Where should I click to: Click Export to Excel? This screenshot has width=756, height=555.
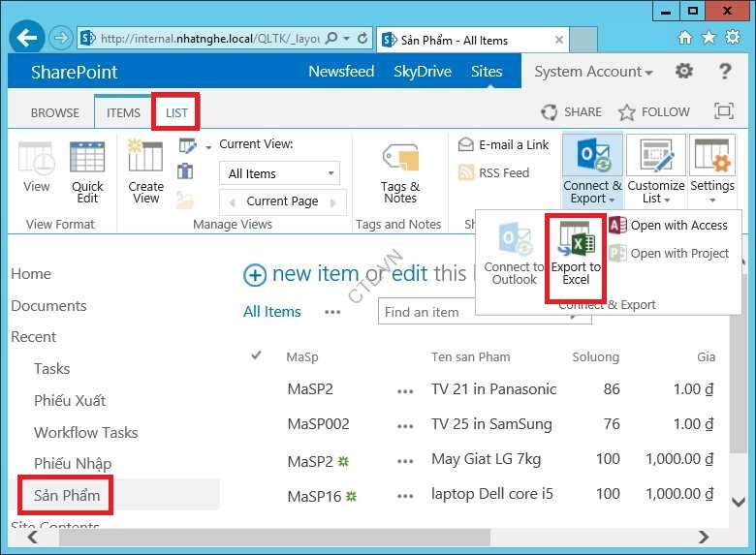576,255
